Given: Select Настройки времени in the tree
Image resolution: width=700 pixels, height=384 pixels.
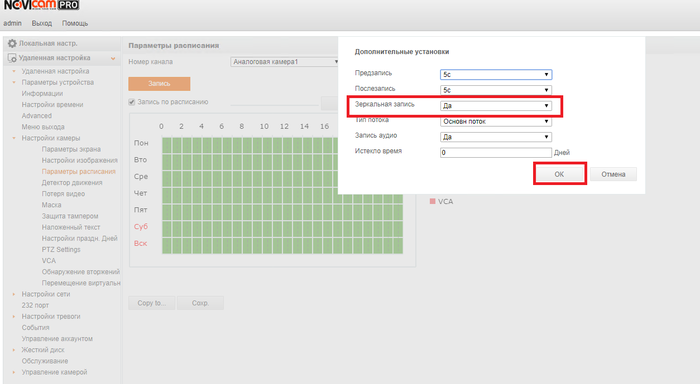Looking at the screenshot, I should click(x=53, y=104).
